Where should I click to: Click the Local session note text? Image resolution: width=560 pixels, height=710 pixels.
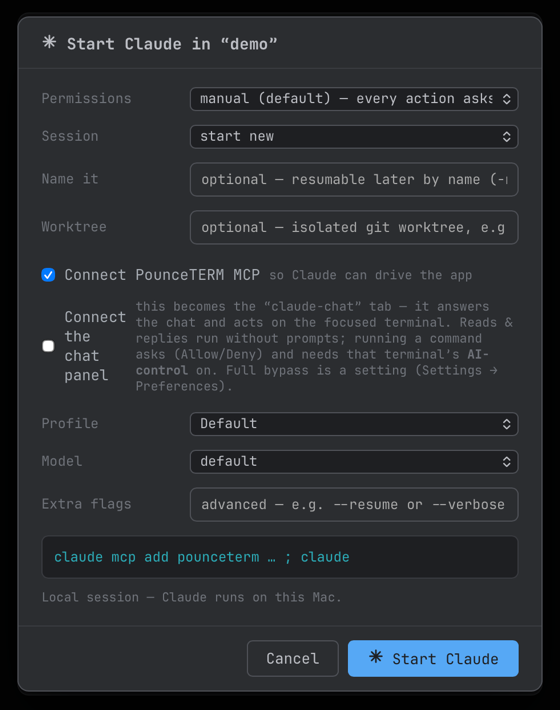coord(191,597)
